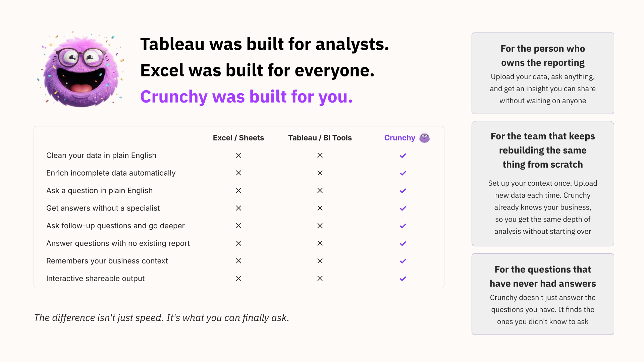Image resolution: width=644 pixels, height=362 pixels.
Task: Click Tableau X mark for Answer questions row
Action: click(x=320, y=243)
